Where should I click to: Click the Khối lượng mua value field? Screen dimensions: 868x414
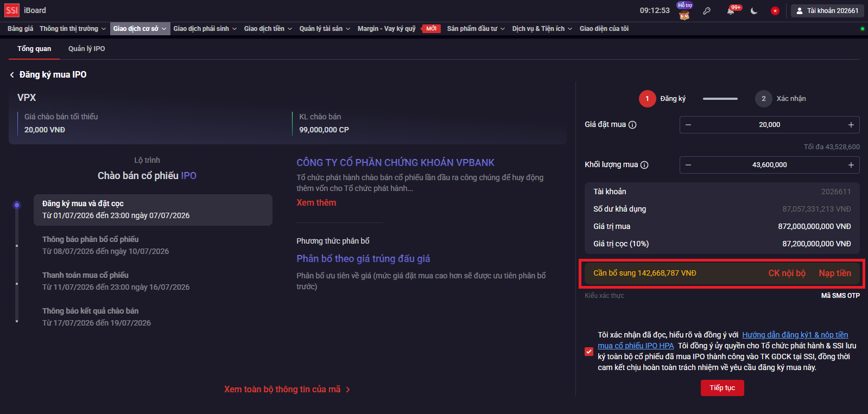(x=770, y=165)
